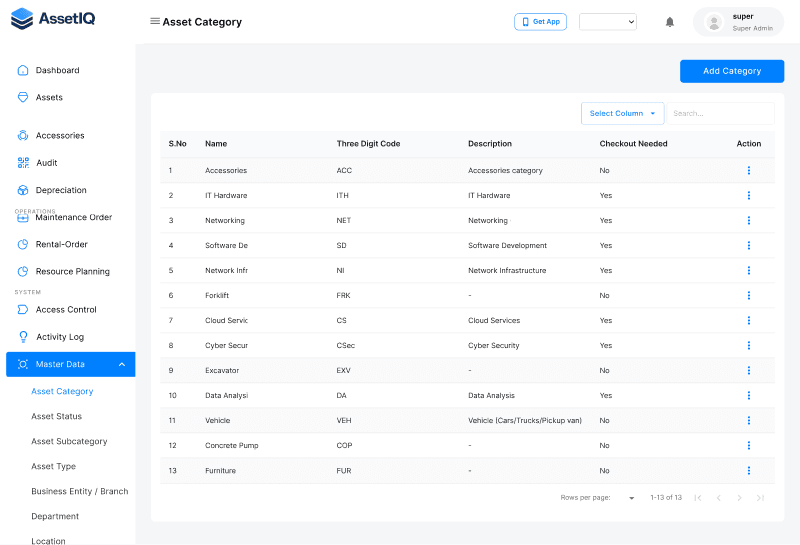Viewport: 800px width, 545px height.
Task: Toggle the hamburger menu icon beside Asset Category
Action: click(x=155, y=21)
